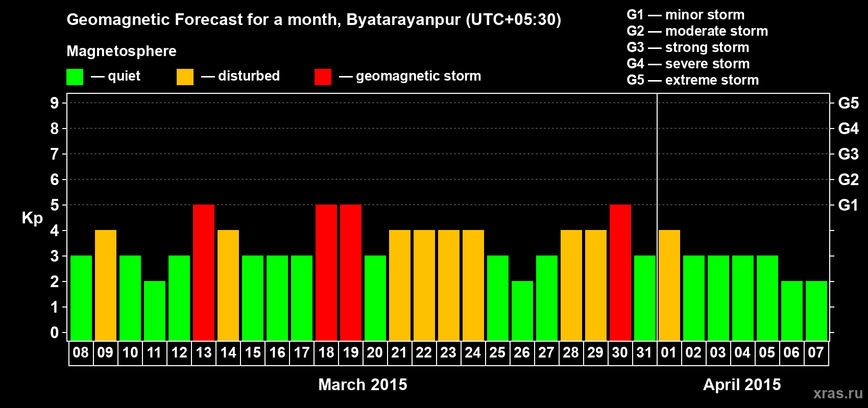This screenshot has height=408, width=868.
Task: Click the green bar for March 26
Action: (x=522, y=311)
